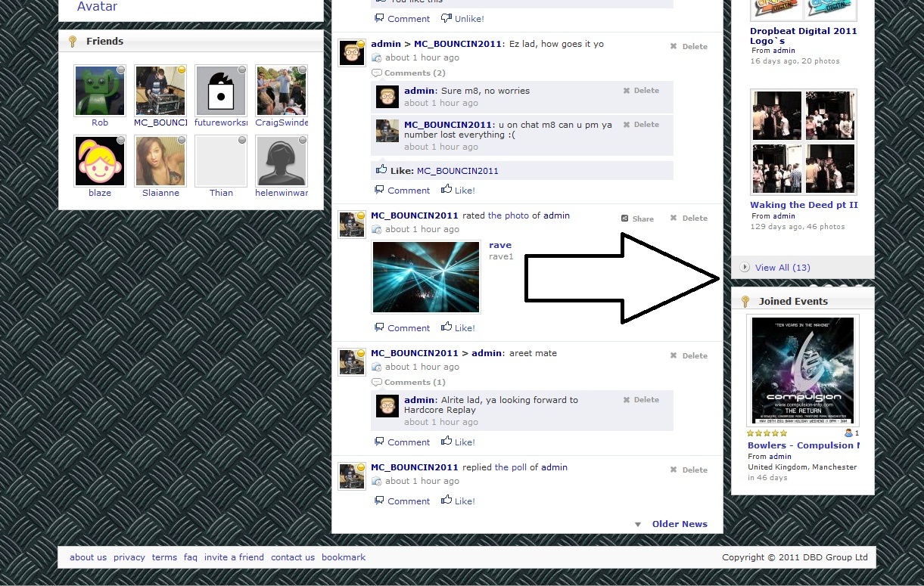
Task: Open the rave laser photo thumbnail
Action: (426, 277)
